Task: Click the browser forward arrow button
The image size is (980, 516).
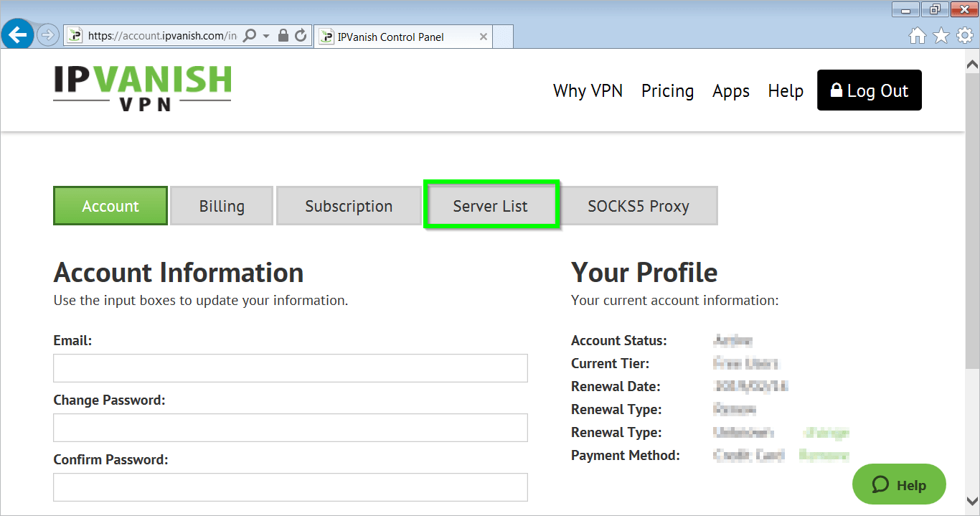Action: tap(47, 35)
